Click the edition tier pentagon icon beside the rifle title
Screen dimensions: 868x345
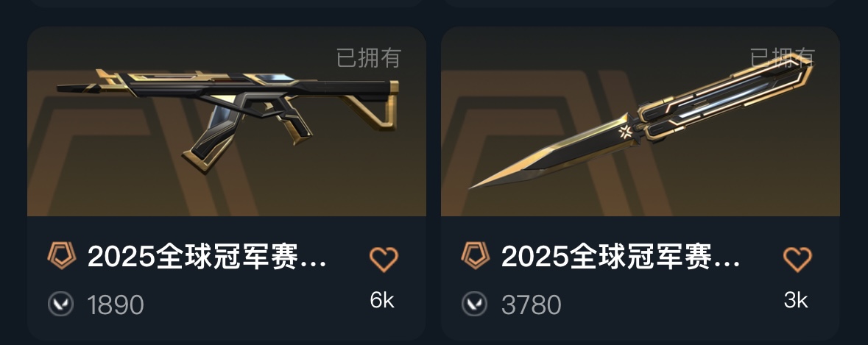61,255
